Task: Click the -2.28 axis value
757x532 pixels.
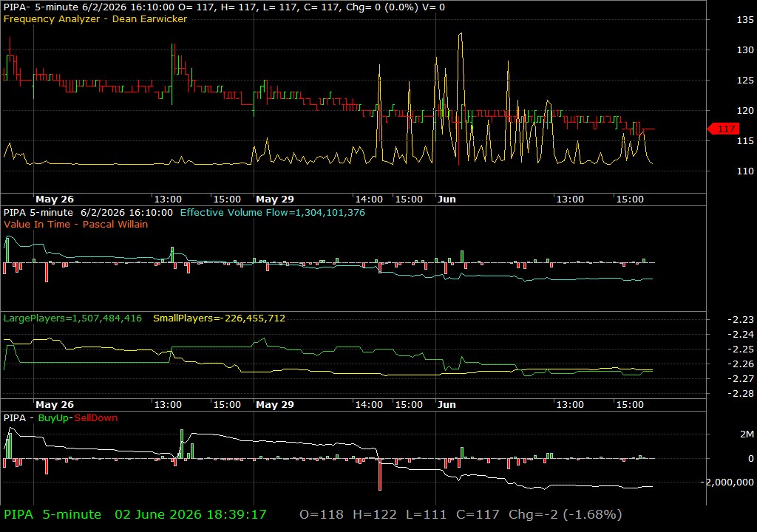Action: tap(741, 393)
